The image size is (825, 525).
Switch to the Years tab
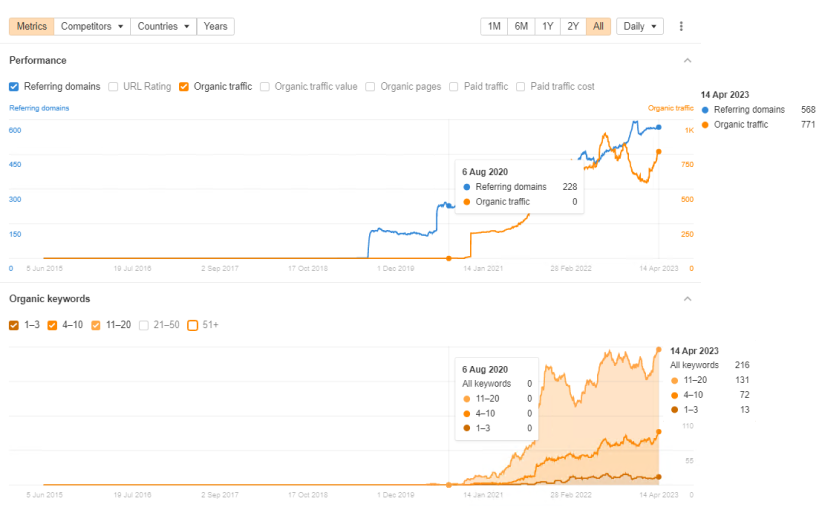pos(215,26)
